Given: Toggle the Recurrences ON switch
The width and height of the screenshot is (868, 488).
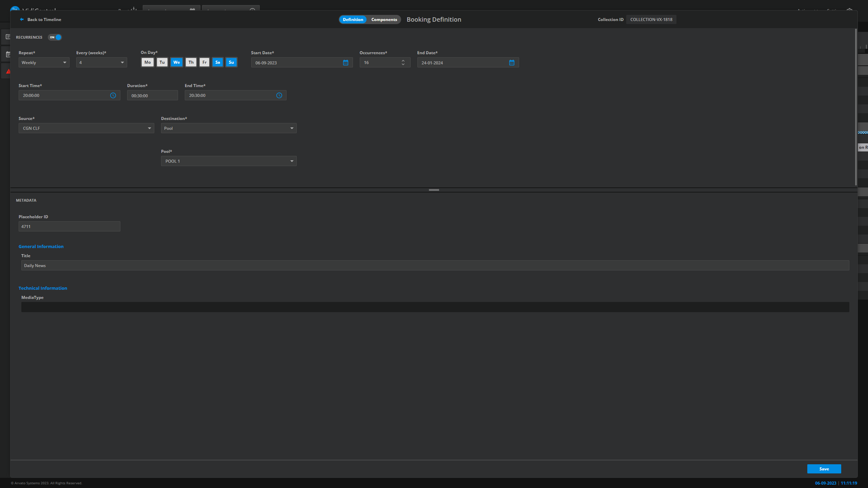Looking at the screenshot, I should 55,37.
